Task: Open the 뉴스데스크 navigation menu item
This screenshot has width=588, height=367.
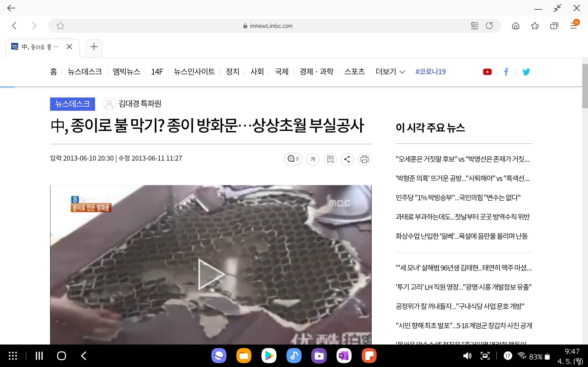Action: pos(85,72)
